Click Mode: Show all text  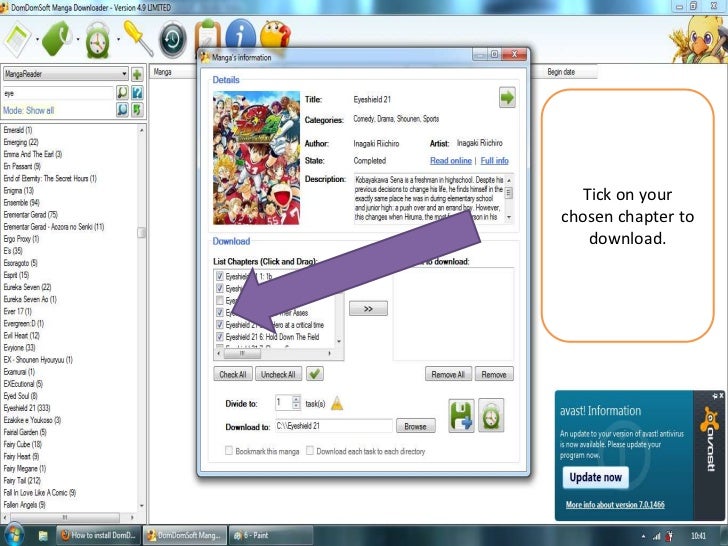click(x=28, y=110)
